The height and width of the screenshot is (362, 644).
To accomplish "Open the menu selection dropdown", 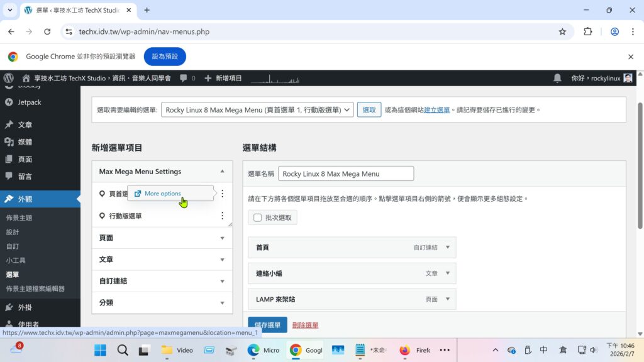I will pos(257,109).
